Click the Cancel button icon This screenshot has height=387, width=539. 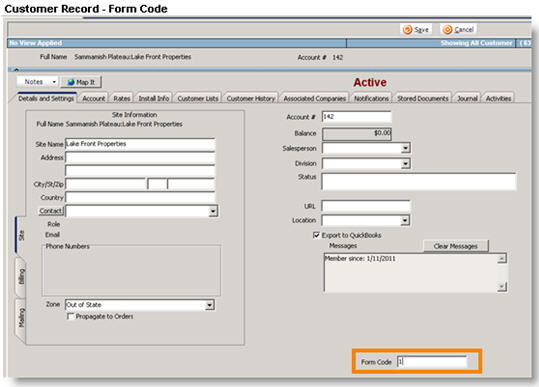click(x=447, y=30)
